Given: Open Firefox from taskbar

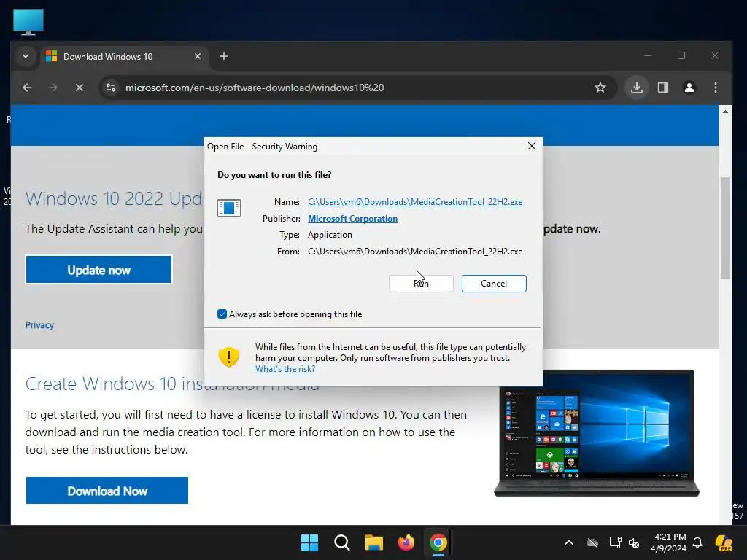Looking at the screenshot, I should (x=406, y=542).
